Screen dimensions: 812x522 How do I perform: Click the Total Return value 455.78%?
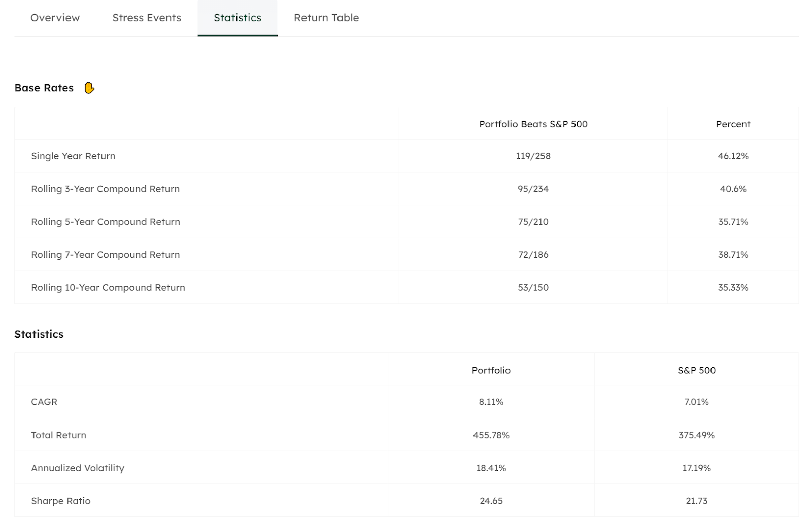pos(491,435)
